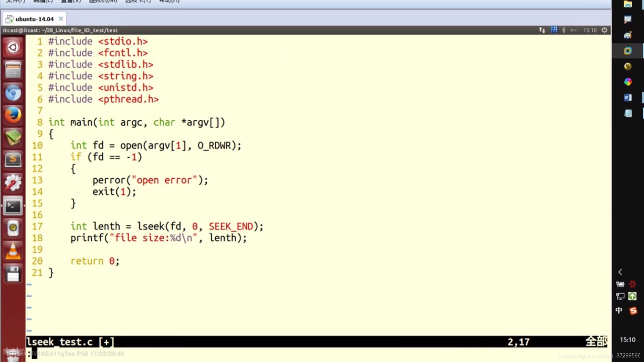Click the 全部 indicator in vim status bar
Image resolution: width=644 pixels, height=362 pixels.
pos(596,342)
